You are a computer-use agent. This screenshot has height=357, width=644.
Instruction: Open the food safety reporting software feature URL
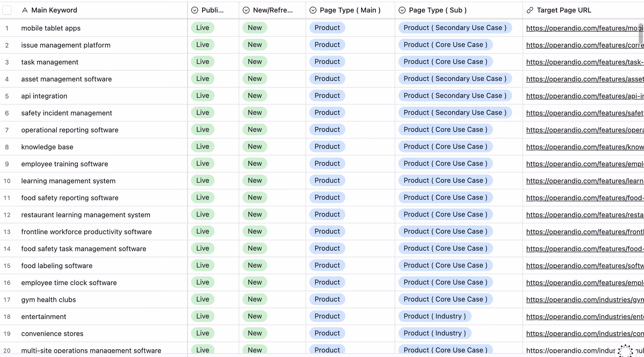point(585,198)
